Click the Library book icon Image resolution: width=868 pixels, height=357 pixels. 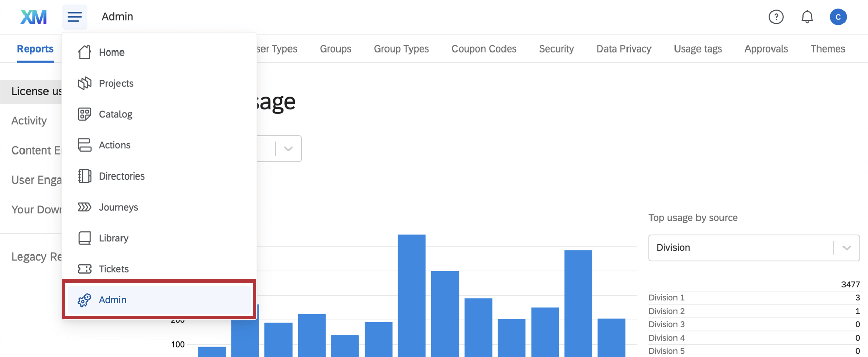(84, 238)
